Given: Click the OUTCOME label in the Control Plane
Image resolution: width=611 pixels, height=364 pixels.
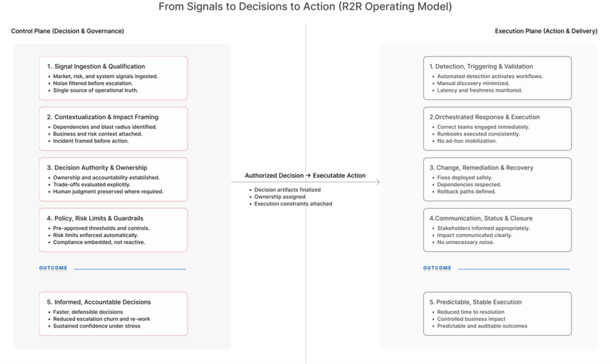Looking at the screenshot, I should [54, 268].
